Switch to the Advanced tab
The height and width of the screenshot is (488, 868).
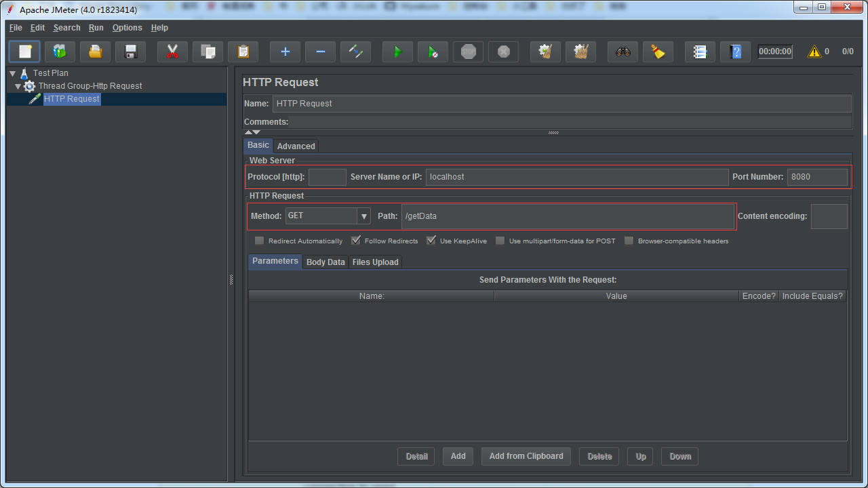[296, 146]
